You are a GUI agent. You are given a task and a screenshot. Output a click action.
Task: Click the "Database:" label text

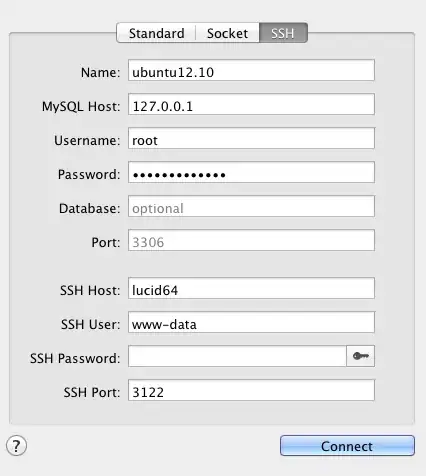90,208
